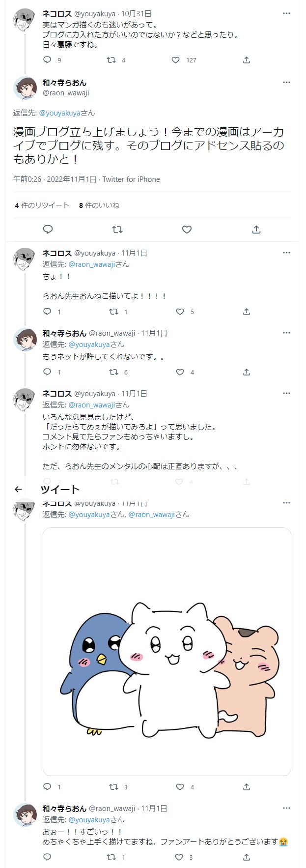Share the main manga blog tweet
This screenshot has height=868, width=306.
(x=256, y=230)
